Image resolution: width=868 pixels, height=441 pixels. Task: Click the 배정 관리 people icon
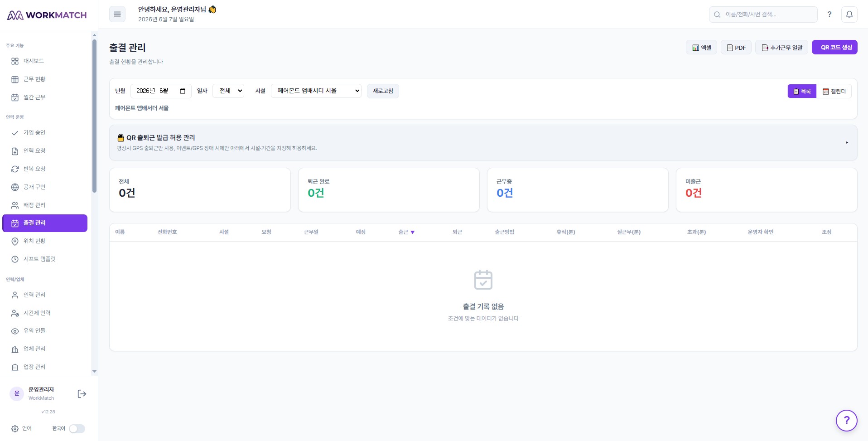pyautogui.click(x=15, y=205)
